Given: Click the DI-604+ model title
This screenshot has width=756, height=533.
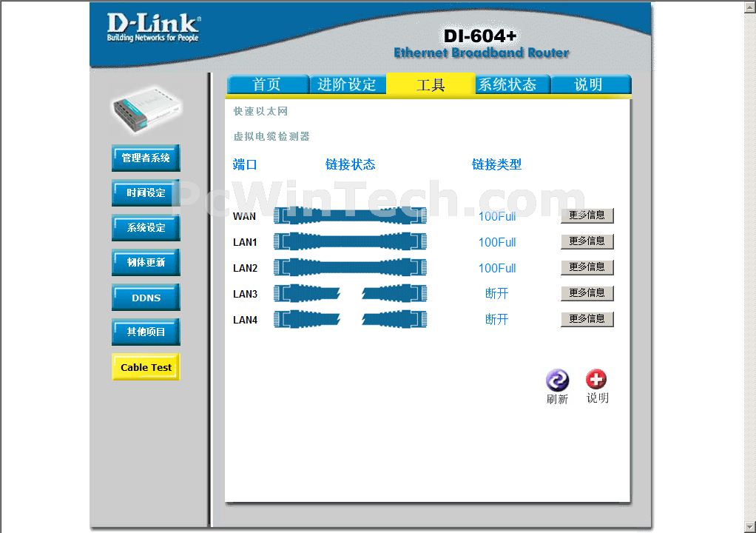Looking at the screenshot, I should (480, 36).
